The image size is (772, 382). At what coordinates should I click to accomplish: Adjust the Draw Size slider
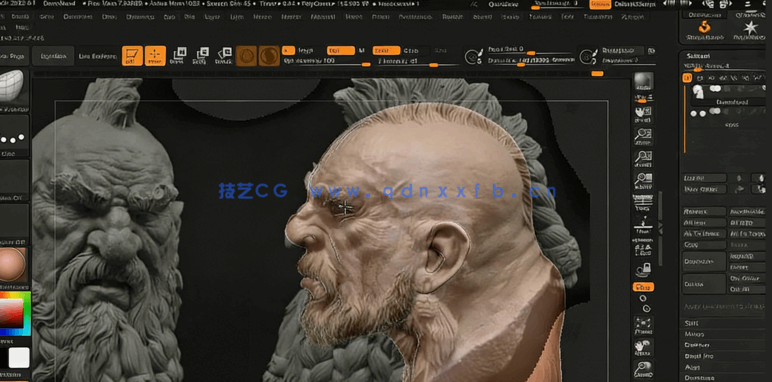(531, 60)
